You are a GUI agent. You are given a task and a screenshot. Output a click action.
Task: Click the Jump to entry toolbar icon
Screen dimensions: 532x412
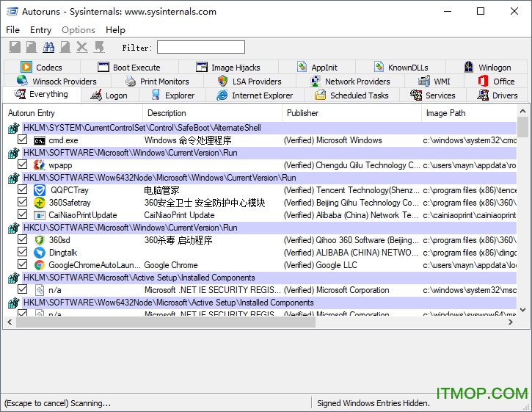click(x=99, y=47)
